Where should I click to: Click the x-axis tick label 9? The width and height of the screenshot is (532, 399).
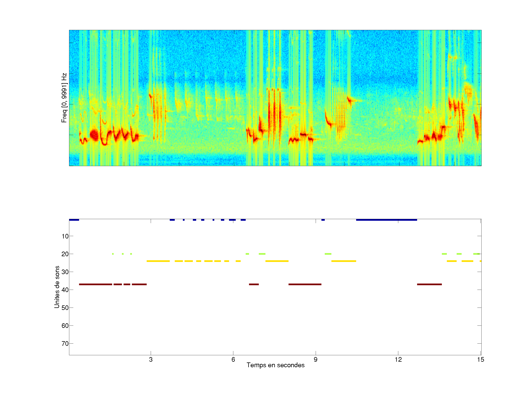click(x=316, y=359)
